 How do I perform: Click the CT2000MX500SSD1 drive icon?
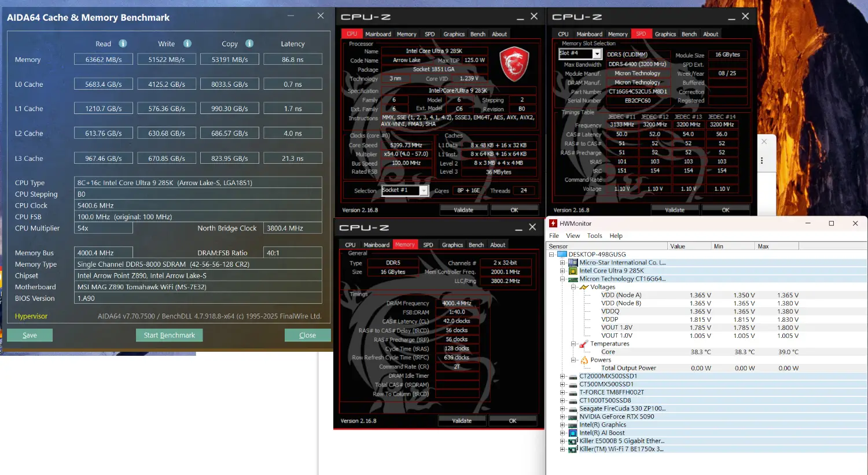pyautogui.click(x=573, y=376)
